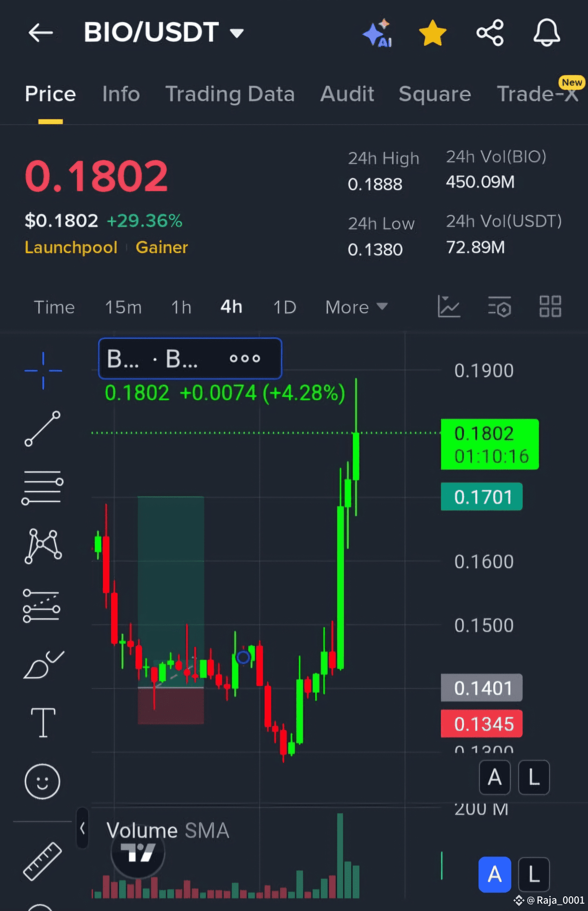Open the Square tab
This screenshot has height=911, width=588.
point(435,94)
